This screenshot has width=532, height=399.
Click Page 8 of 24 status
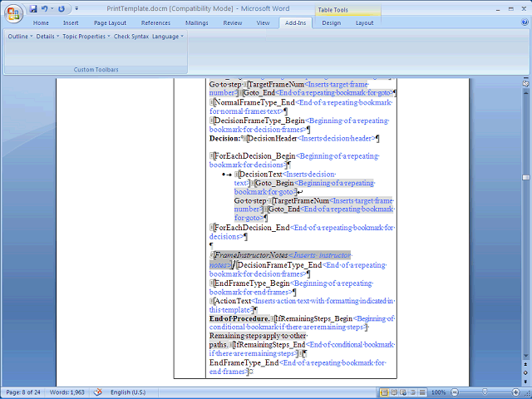[x=23, y=392]
